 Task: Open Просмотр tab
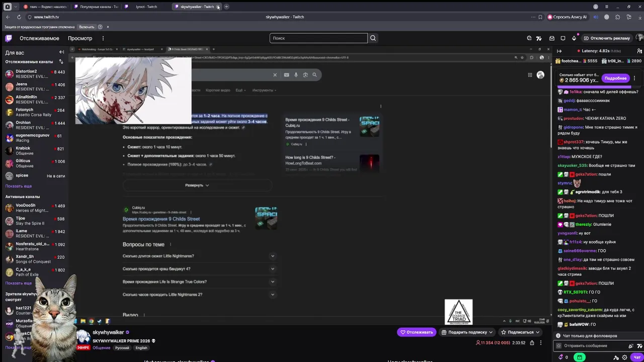[x=80, y=38]
